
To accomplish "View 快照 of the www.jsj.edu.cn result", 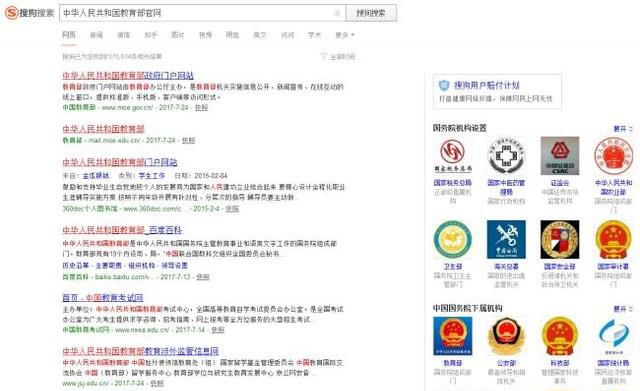I will click(x=157, y=383).
